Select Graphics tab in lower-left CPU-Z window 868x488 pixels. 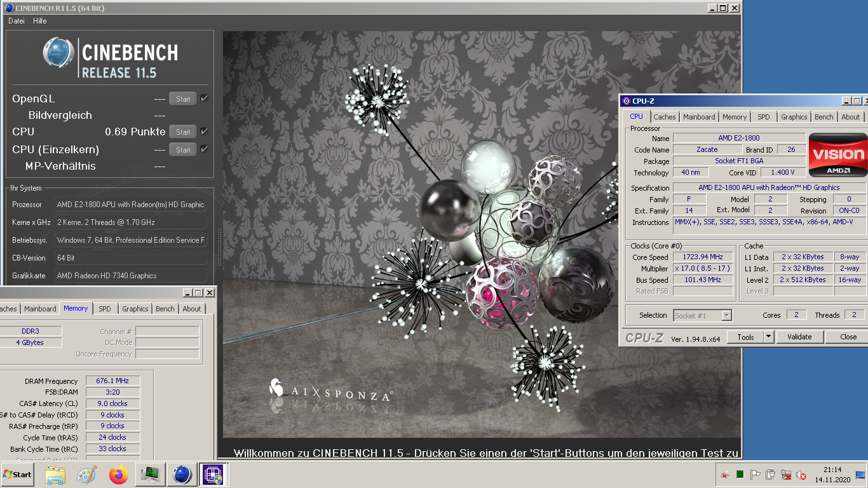tap(135, 309)
